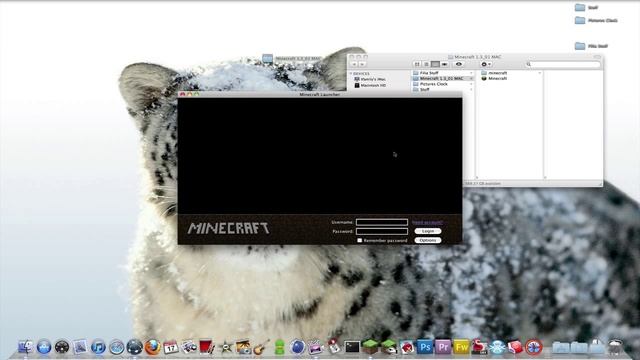Click the Finder search field
640x360 pixels.
tap(563, 64)
